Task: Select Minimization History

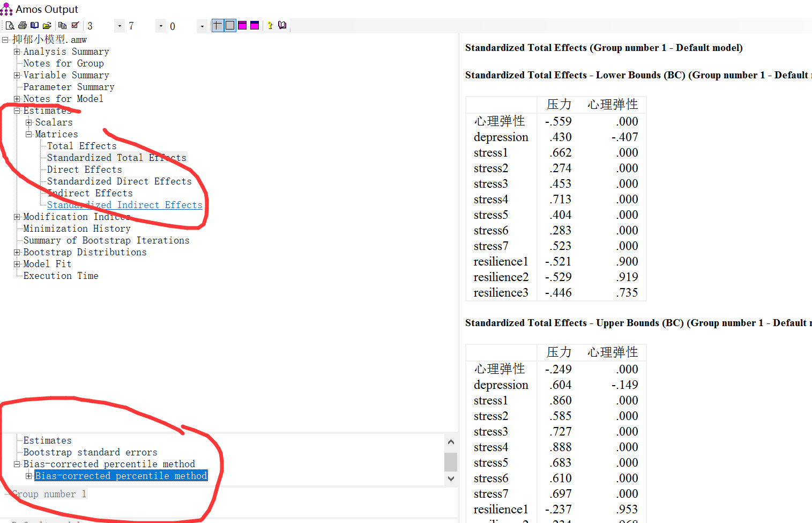Action: click(77, 229)
